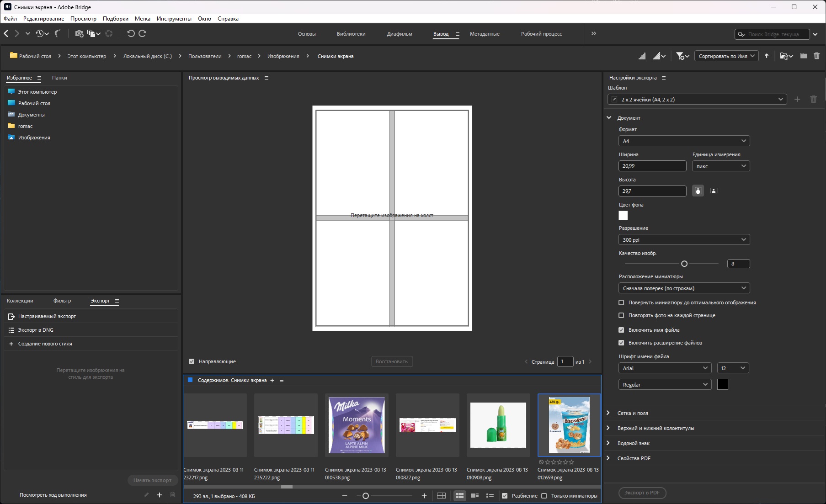Viewport: 826px width, 504px height.
Task: Enable Повторять фото на каждой странице
Action: [621, 315]
